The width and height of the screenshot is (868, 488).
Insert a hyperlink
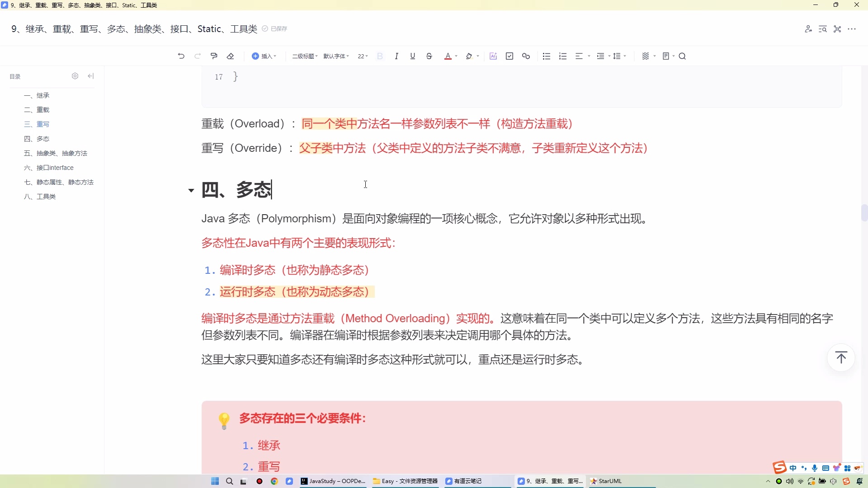coord(526,56)
